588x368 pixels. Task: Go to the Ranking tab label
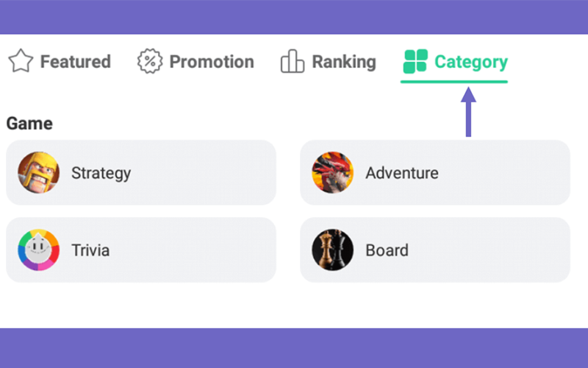[x=344, y=62]
